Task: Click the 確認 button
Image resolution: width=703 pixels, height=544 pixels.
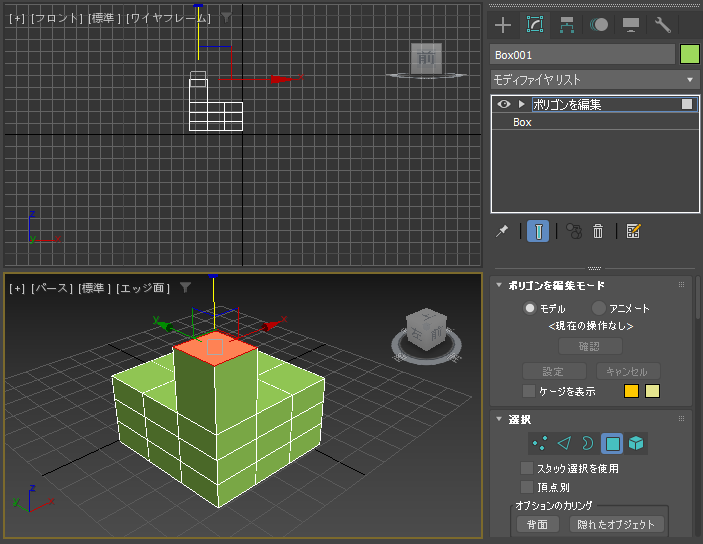Action: pos(590,346)
